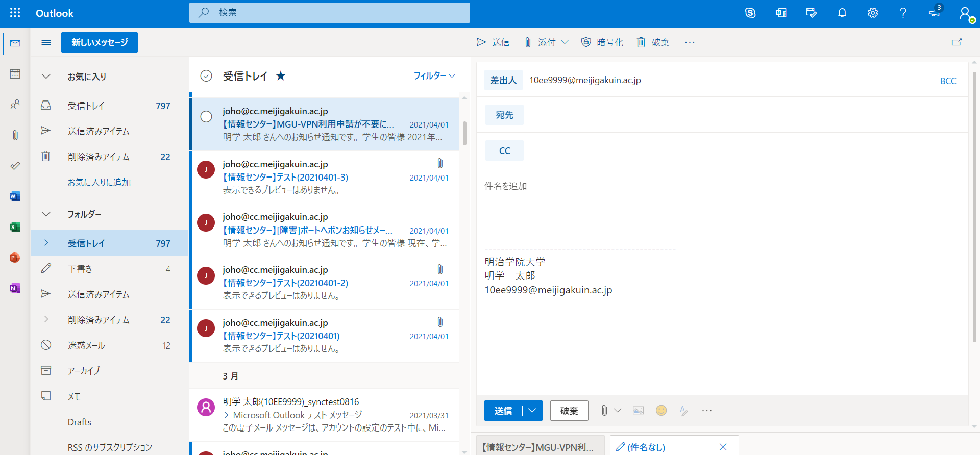Image resolution: width=980 pixels, height=455 pixels.
Task: Switch to Calendar in left rail
Action: pyautogui.click(x=15, y=74)
